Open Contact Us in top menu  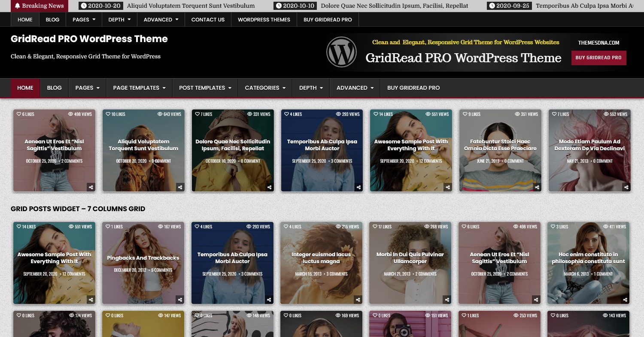[x=208, y=19]
